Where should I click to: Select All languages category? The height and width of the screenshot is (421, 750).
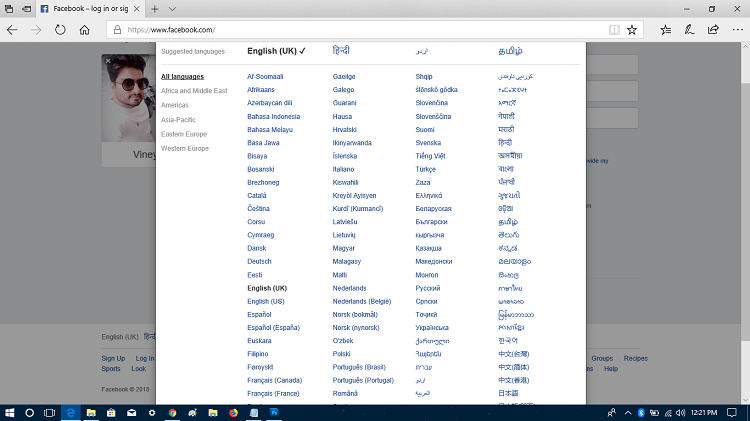(182, 77)
